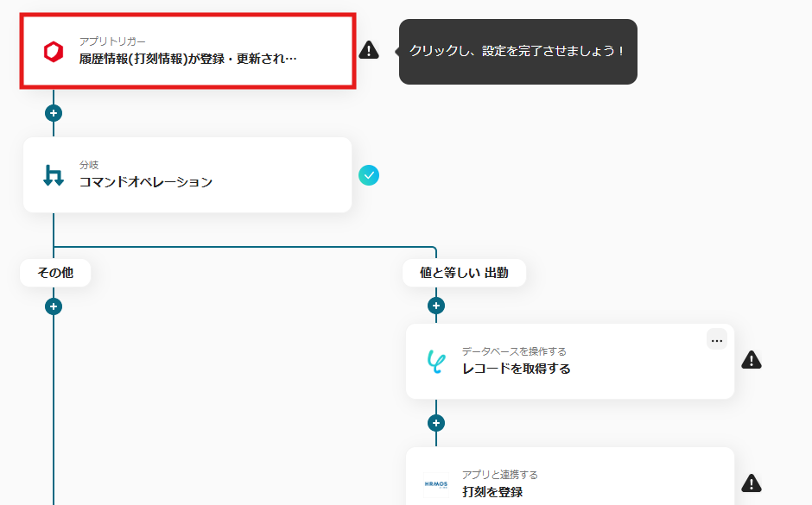Viewport: 812px width, 505px height.
Task: Select the branch (分岐) icon on コマンドオペレーション
Action: (52, 174)
